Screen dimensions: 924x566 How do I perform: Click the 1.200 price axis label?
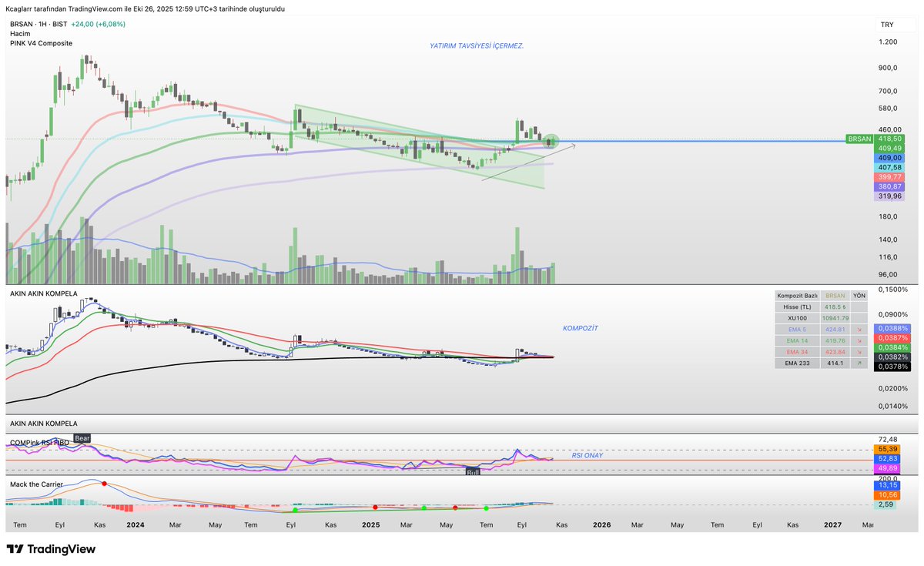888,42
